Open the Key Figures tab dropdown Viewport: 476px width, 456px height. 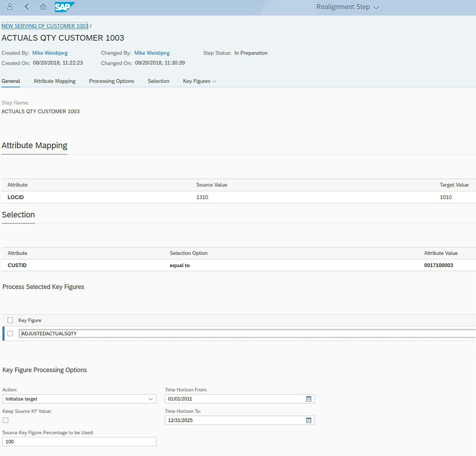click(199, 81)
